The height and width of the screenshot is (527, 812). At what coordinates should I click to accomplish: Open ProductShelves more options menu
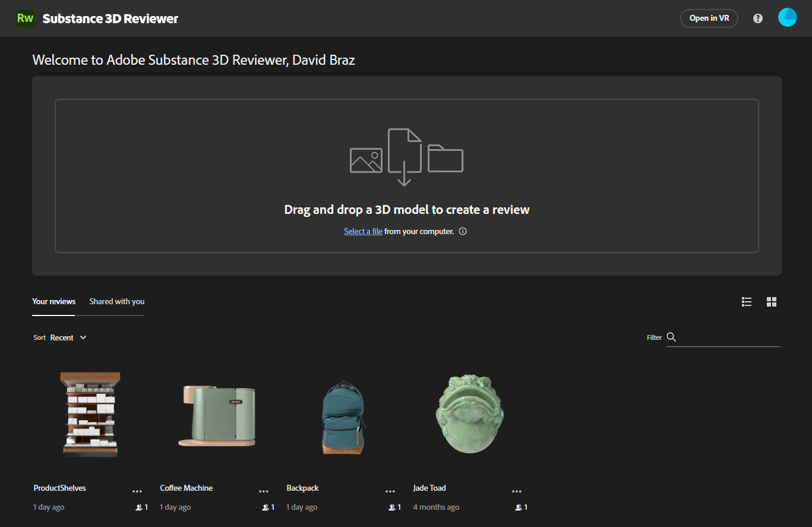[x=137, y=491]
